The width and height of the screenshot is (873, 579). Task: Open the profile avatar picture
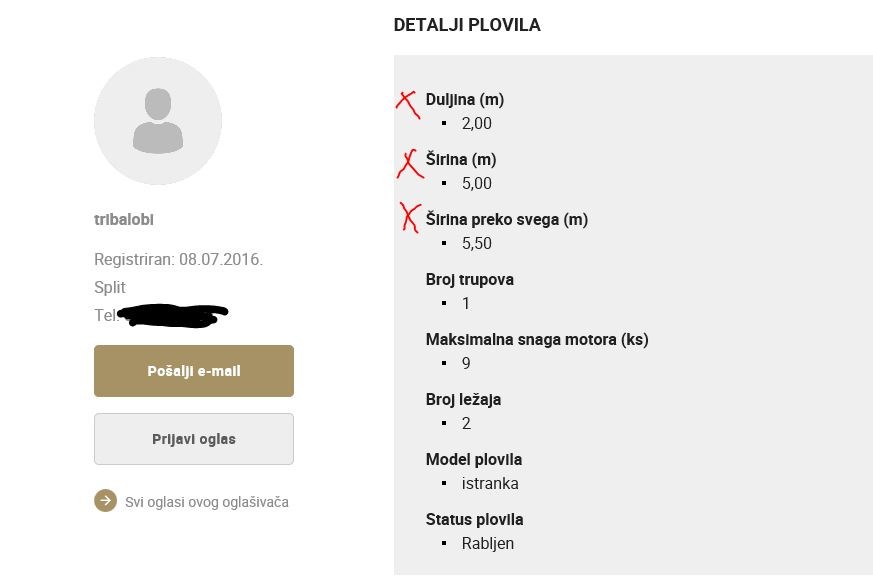pos(158,120)
